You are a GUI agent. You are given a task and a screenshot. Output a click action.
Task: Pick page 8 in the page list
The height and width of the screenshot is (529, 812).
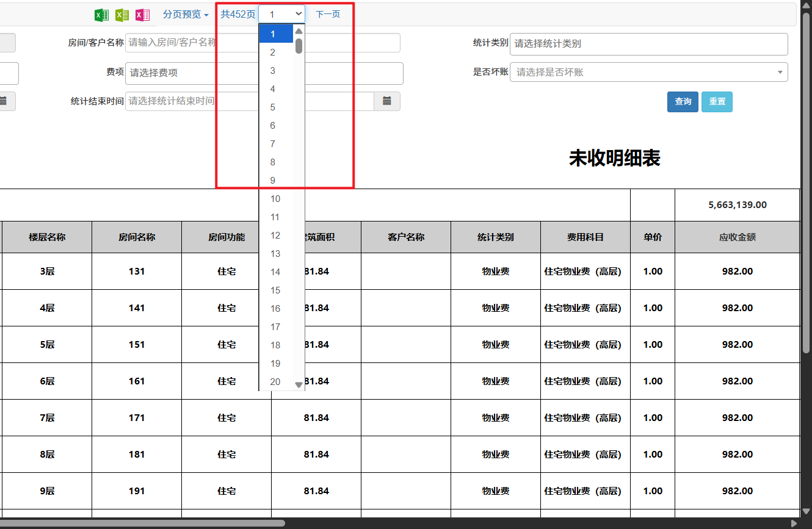point(277,162)
